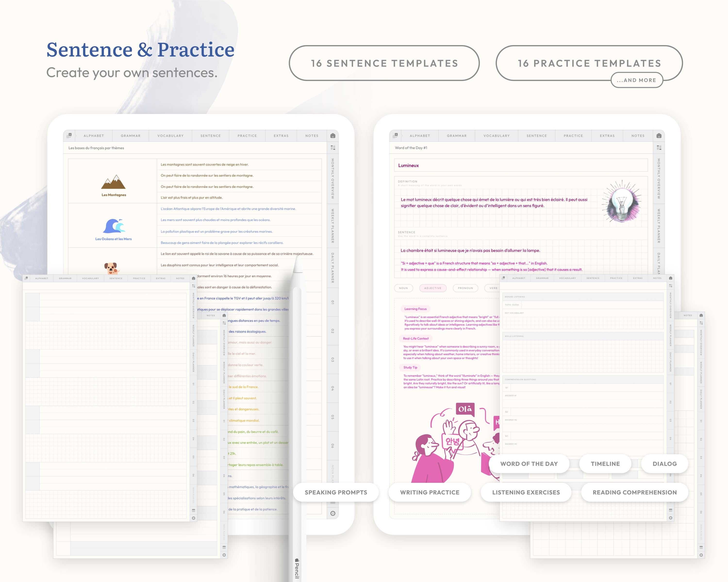The width and height of the screenshot is (728, 582).
Task: Click layout index icon on right tablet
Action: tap(659, 148)
